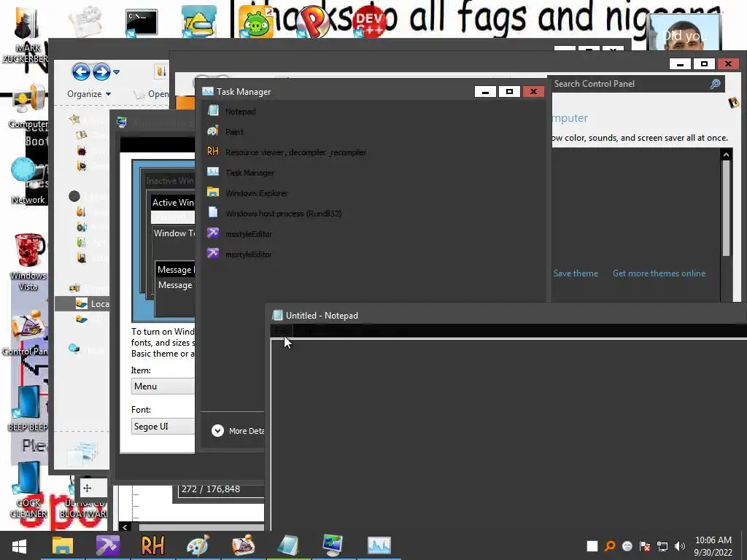
Task: Switch to Control Panel taskbar icon
Action: point(243,545)
